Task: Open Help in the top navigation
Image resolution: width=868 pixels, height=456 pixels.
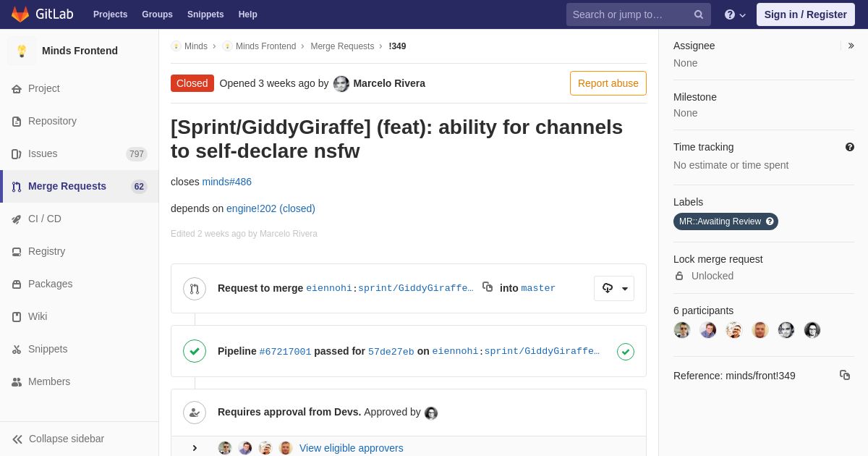Action: coord(248,14)
